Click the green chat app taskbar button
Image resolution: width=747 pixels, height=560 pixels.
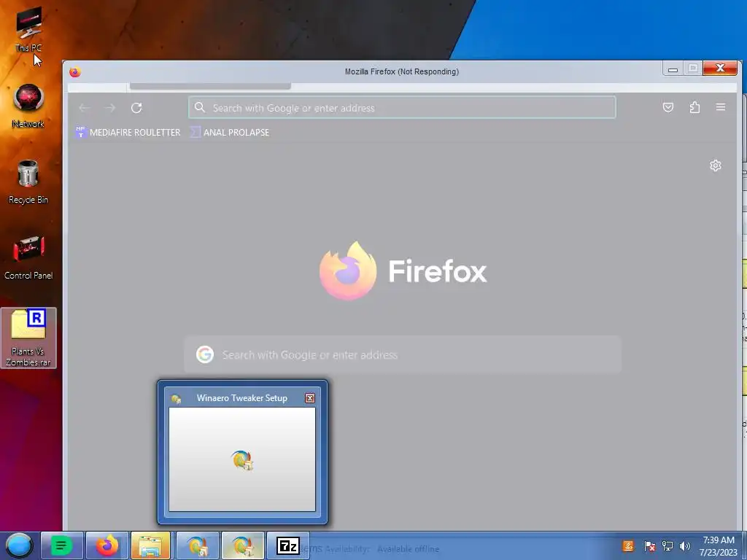pyautogui.click(x=61, y=545)
